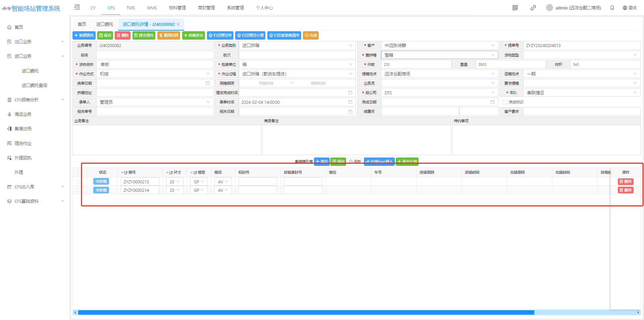Click the horizontal scrollbar at the bottom
The width and height of the screenshot is (644, 320).
(x=306, y=313)
